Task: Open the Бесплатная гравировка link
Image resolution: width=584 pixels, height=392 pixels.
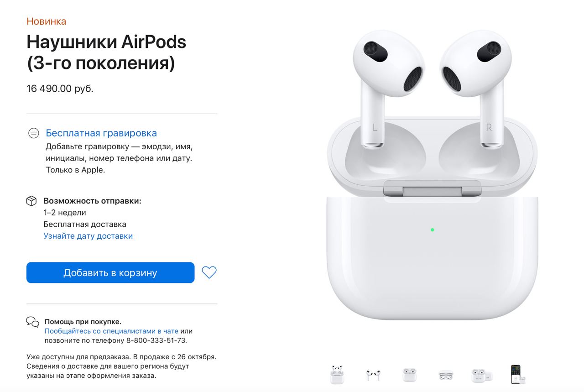Action: coord(101,133)
